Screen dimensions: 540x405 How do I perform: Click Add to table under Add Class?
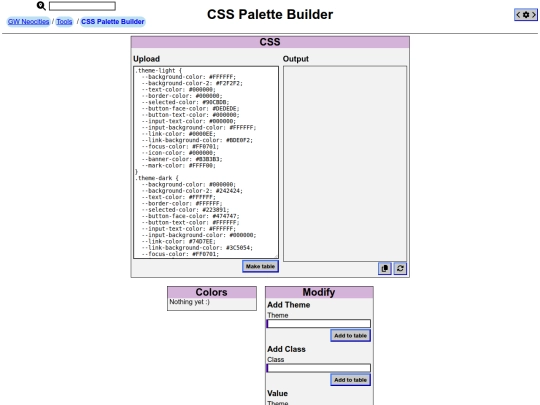click(350, 380)
